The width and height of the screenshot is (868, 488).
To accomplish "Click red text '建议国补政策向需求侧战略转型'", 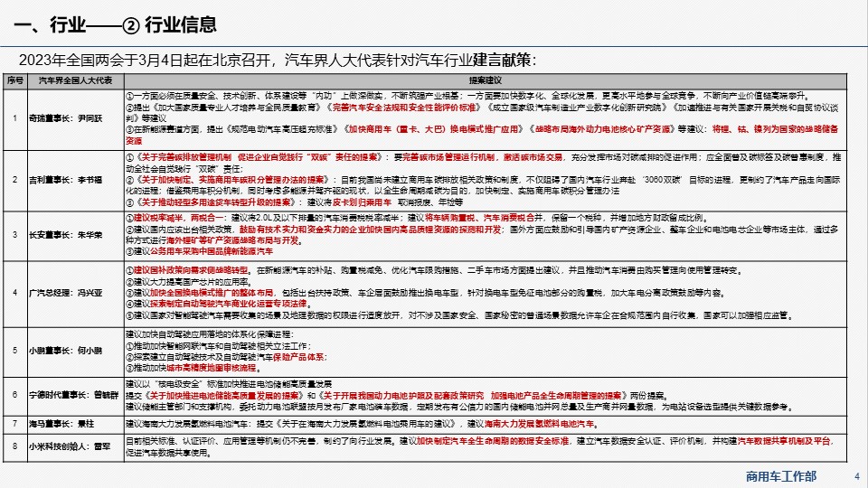I will coord(192,270).
